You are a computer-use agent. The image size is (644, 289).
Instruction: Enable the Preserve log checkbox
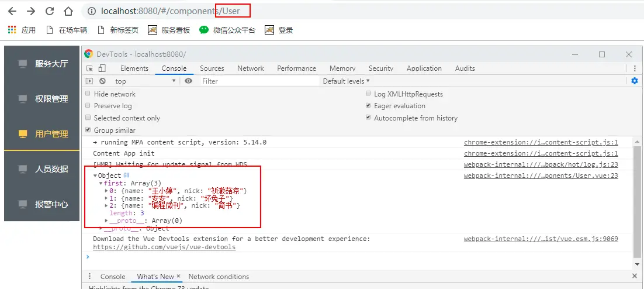coord(88,106)
